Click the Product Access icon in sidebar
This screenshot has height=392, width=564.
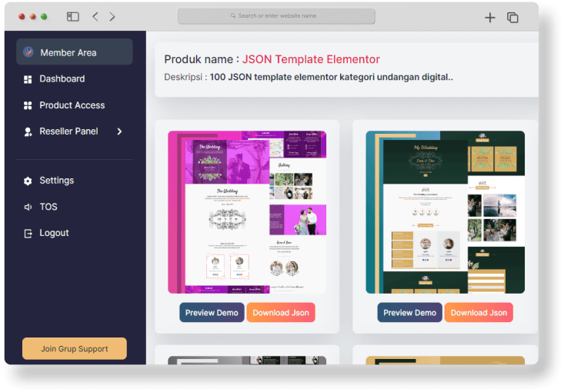(x=28, y=105)
